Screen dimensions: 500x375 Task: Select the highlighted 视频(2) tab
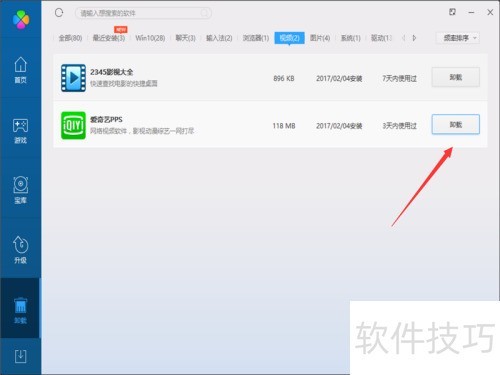click(x=289, y=38)
